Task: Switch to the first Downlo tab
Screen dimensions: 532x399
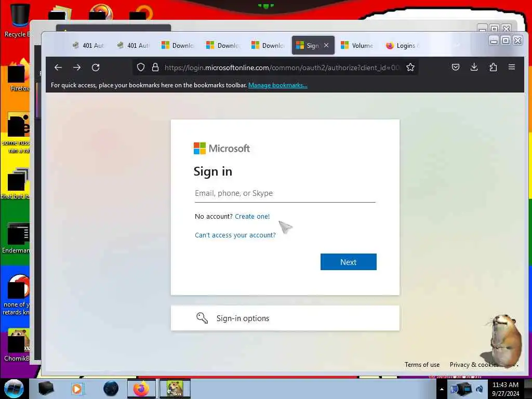Action: pyautogui.click(x=178, y=46)
